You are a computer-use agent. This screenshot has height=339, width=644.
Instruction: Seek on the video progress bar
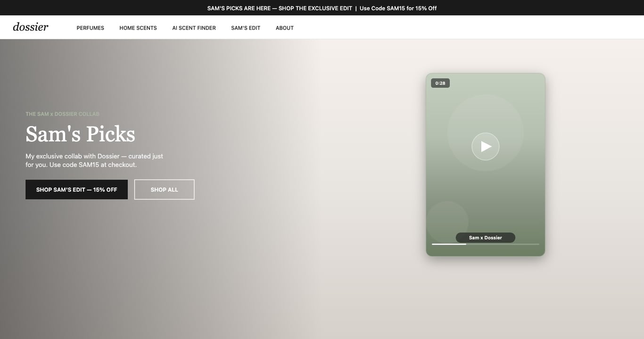tap(485, 244)
